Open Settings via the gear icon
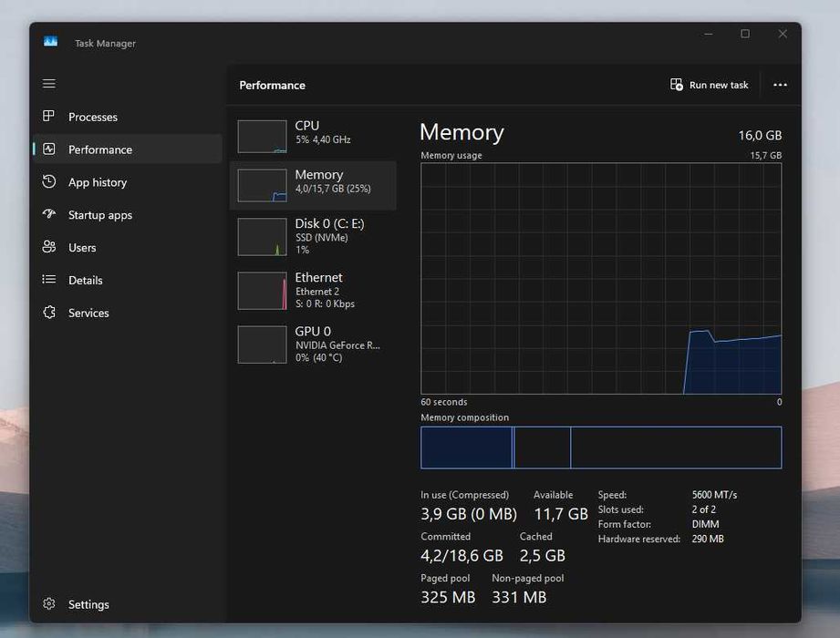The height and width of the screenshot is (638, 840). coord(49,604)
